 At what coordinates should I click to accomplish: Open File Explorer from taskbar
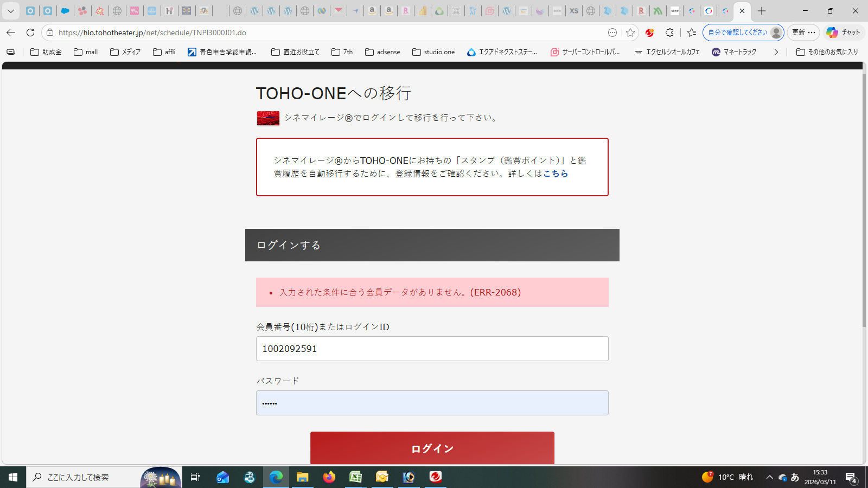point(302,477)
